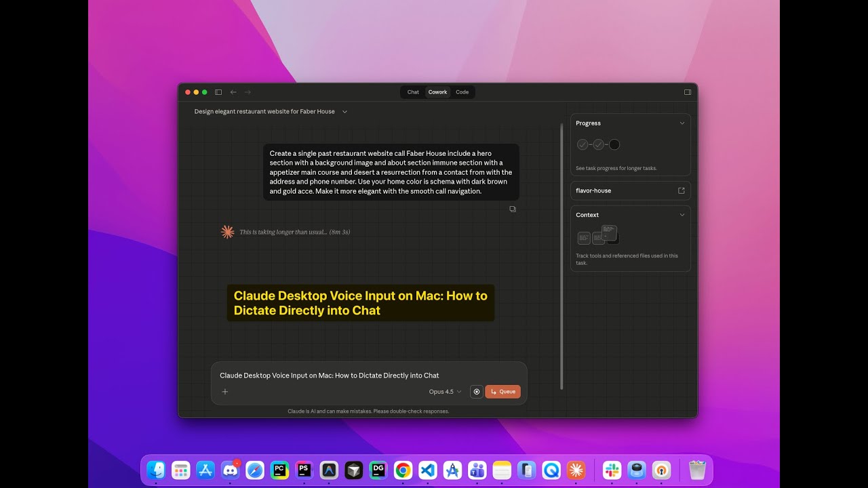Collapse the Progress panel chevron

(682, 123)
